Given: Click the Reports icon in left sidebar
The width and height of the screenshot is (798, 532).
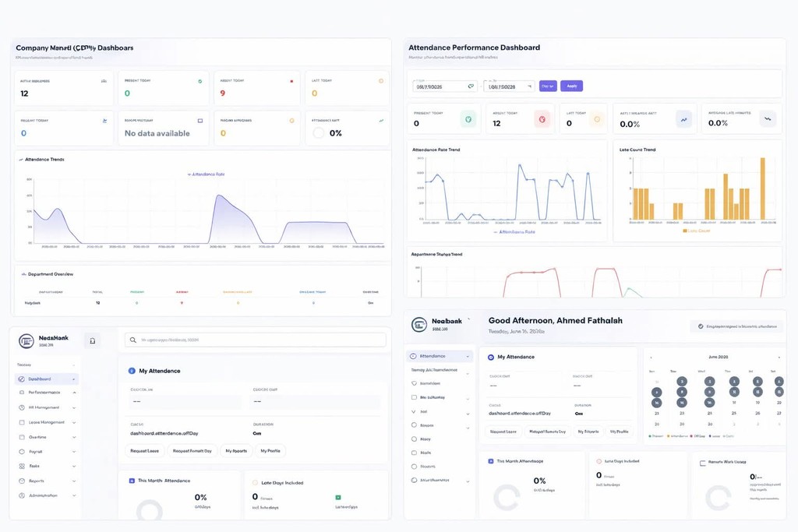Looking at the screenshot, I should [21, 481].
